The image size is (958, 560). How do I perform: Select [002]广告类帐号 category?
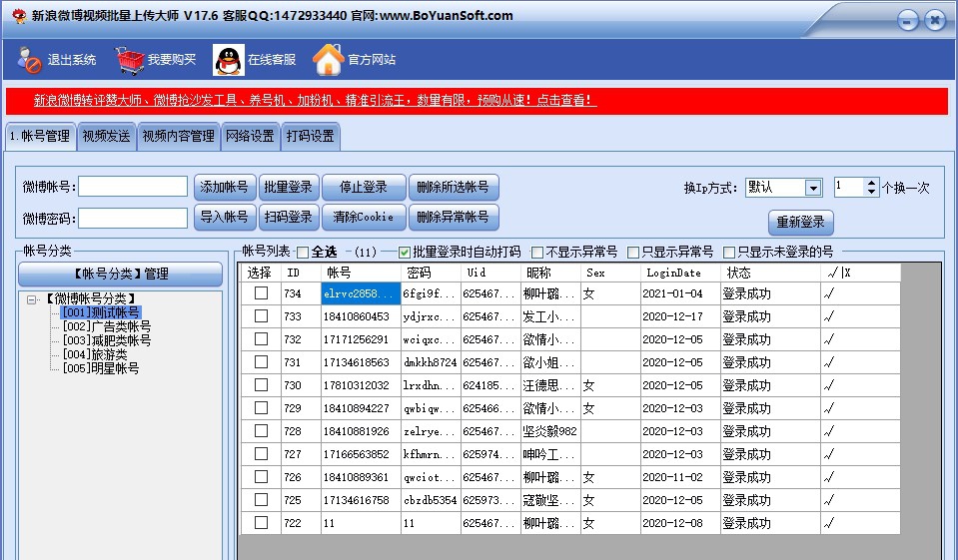(x=107, y=326)
